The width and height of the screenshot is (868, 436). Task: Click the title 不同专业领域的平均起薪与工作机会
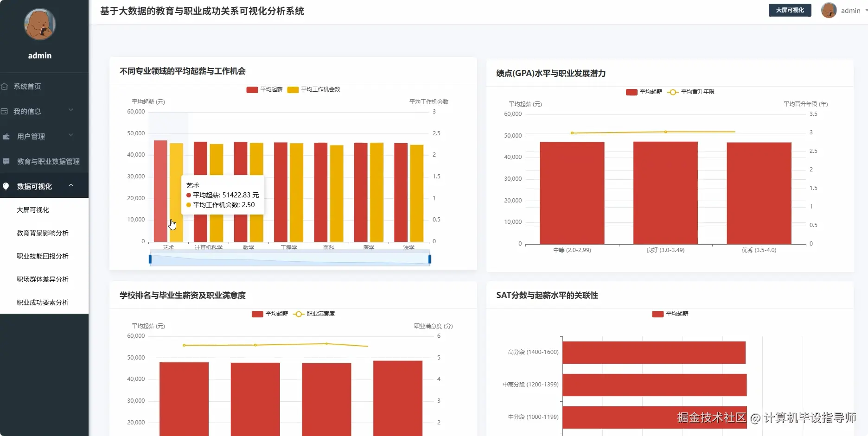point(183,71)
